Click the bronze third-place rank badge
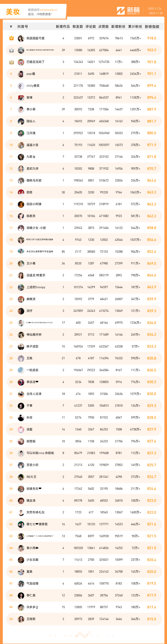This screenshot has width=167, height=644. (x=11, y=62)
